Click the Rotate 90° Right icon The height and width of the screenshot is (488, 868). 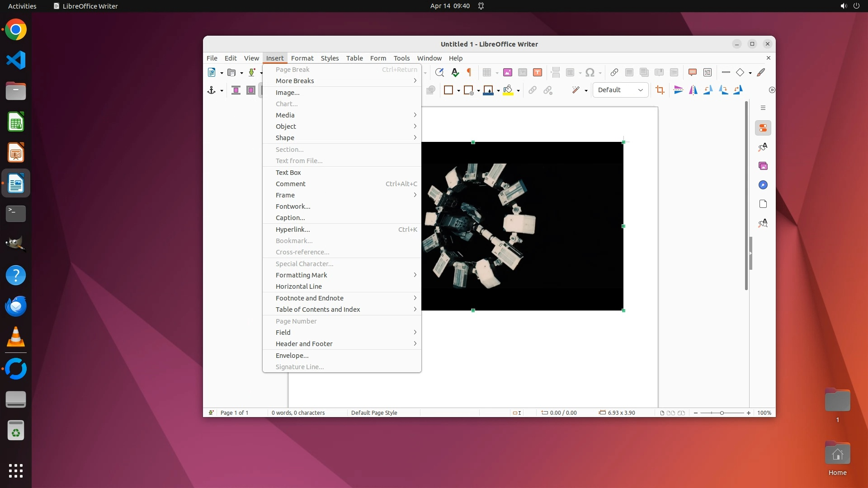pyautogui.click(x=723, y=90)
